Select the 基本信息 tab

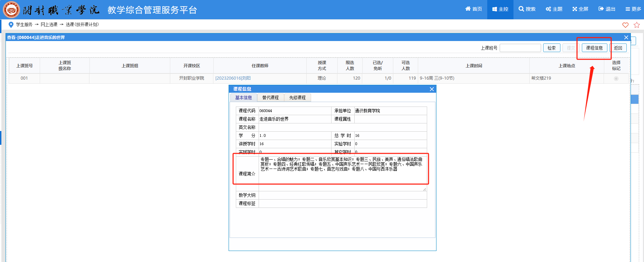[x=243, y=98]
